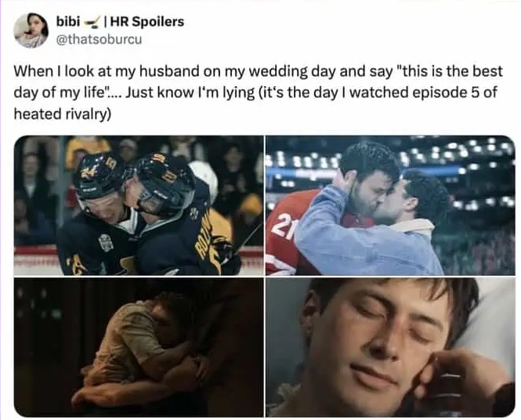Open the @thatsoburcu handle link
The width and height of the screenshot is (521, 420).
tap(99, 39)
